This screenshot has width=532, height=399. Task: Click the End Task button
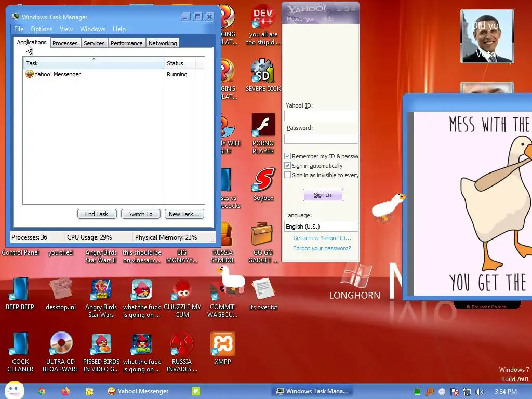tap(97, 214)
